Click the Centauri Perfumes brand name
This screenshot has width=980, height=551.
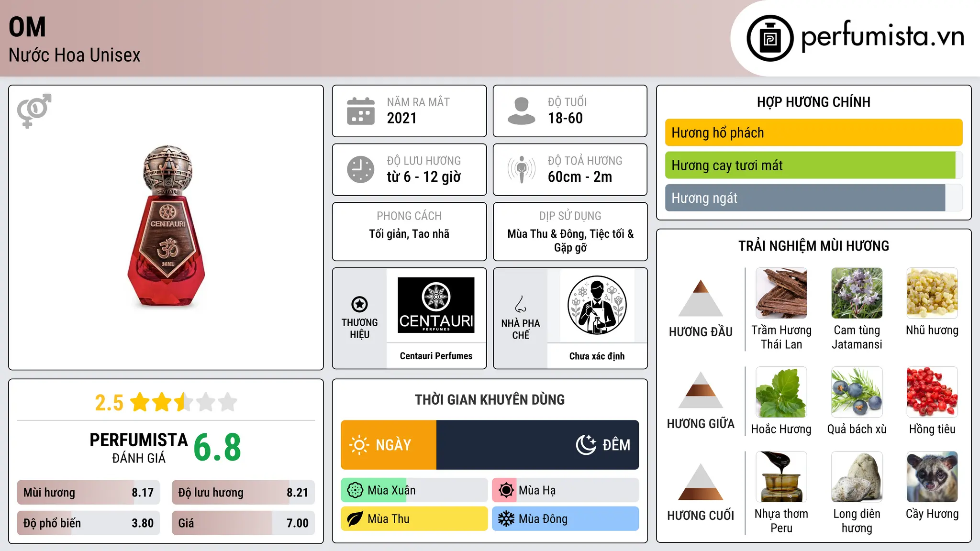[436, 356]
